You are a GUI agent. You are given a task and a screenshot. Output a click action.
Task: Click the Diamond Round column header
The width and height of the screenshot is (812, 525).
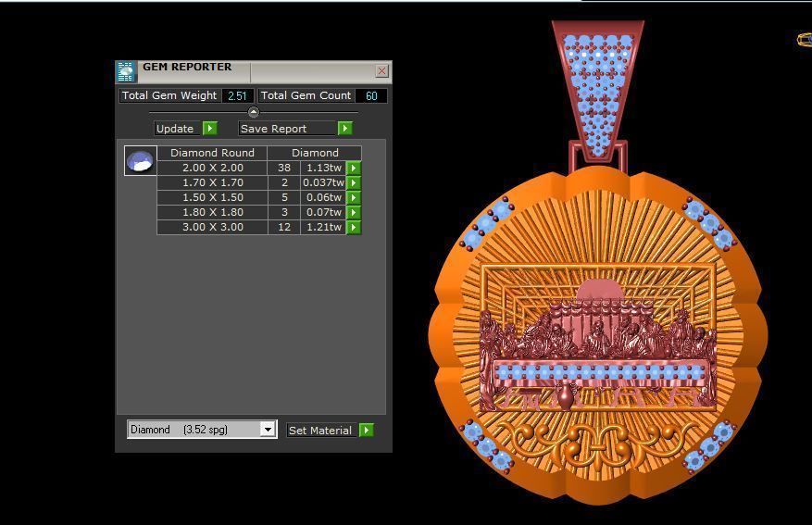(x=212, y=153)
